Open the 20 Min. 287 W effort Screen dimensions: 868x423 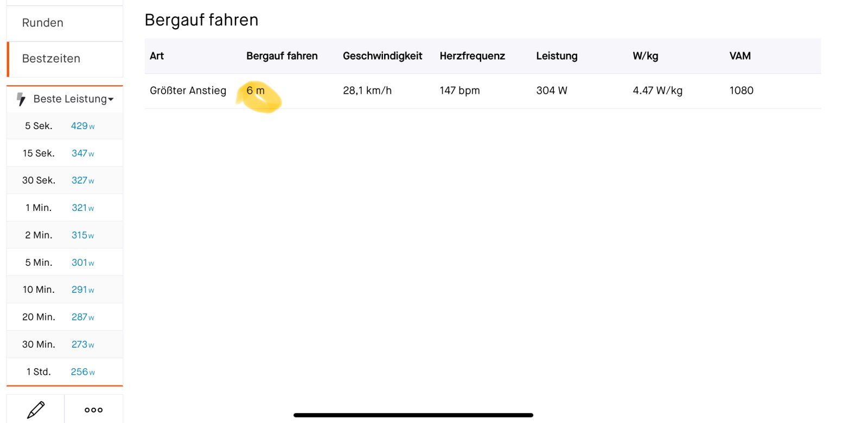65,317
